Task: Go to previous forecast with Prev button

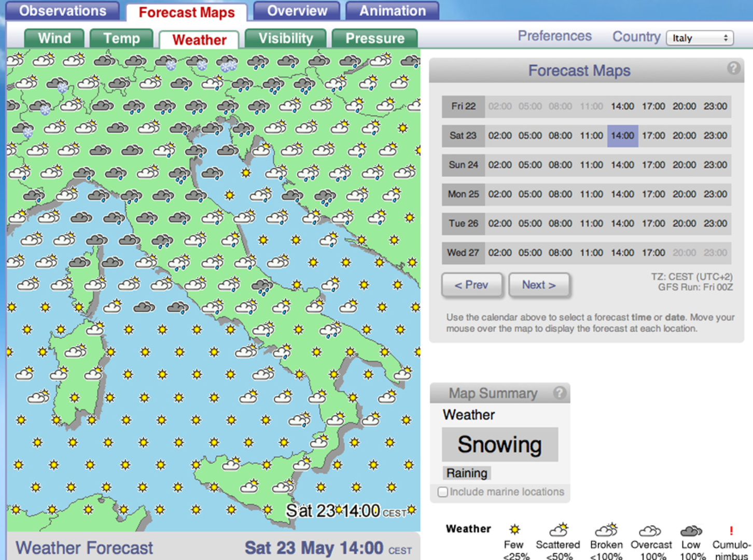Action: click(x=471, y=285)
